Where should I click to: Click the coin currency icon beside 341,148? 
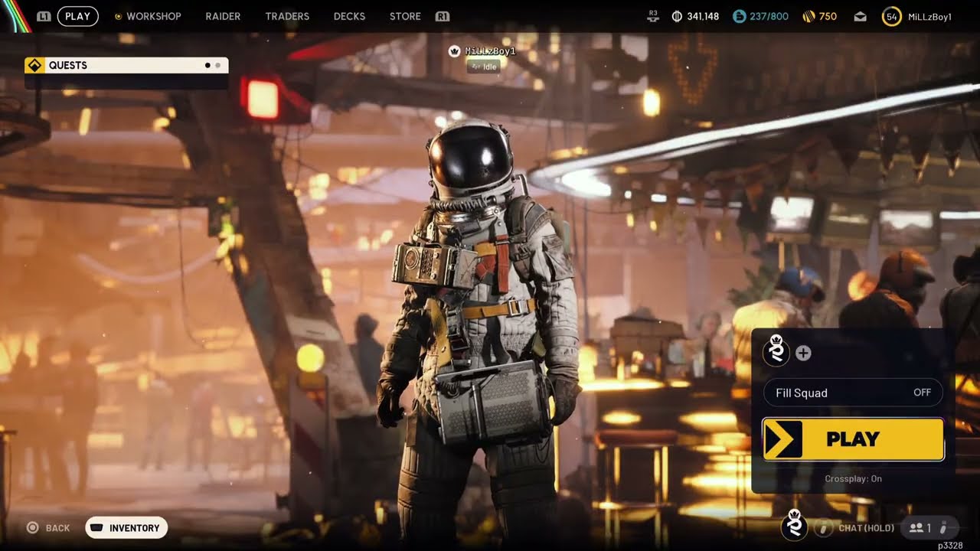tap(677, 16)
